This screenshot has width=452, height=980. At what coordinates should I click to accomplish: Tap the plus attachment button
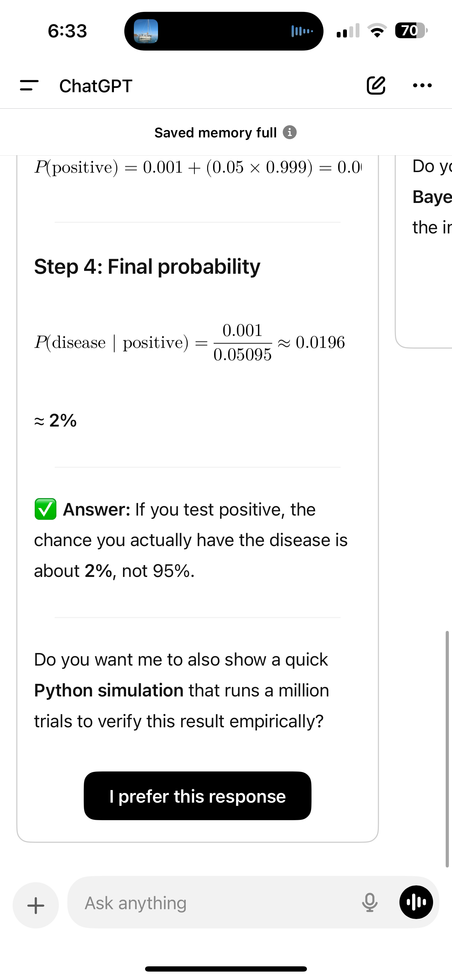point(36,905)
